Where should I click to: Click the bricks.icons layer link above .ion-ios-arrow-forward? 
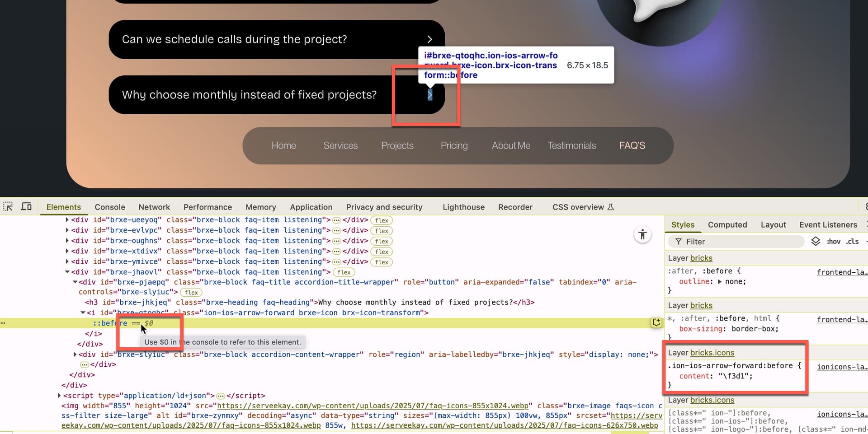tap(712, 353)
